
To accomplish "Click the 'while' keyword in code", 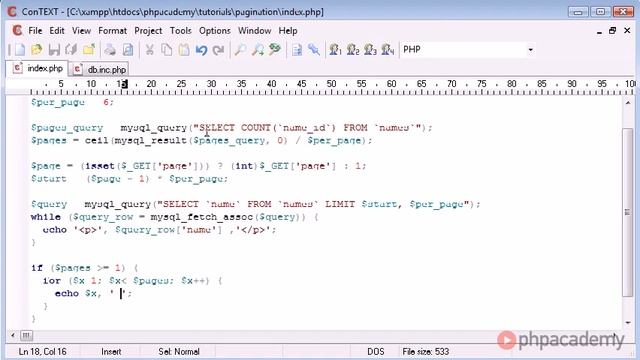I will point(46,217).
